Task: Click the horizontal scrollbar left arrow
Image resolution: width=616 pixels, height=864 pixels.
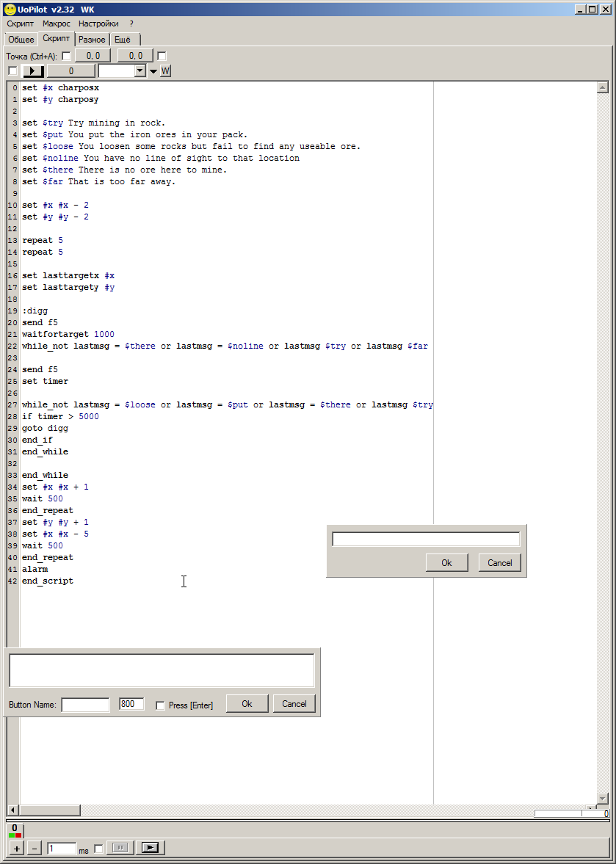Action: click(x=12, y=810)
